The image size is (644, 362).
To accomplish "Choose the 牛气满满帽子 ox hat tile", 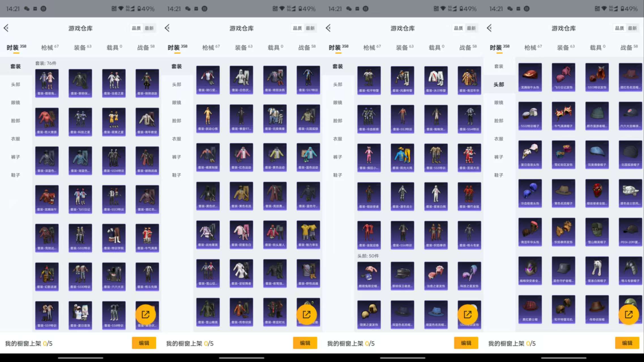I will point(563,116).
